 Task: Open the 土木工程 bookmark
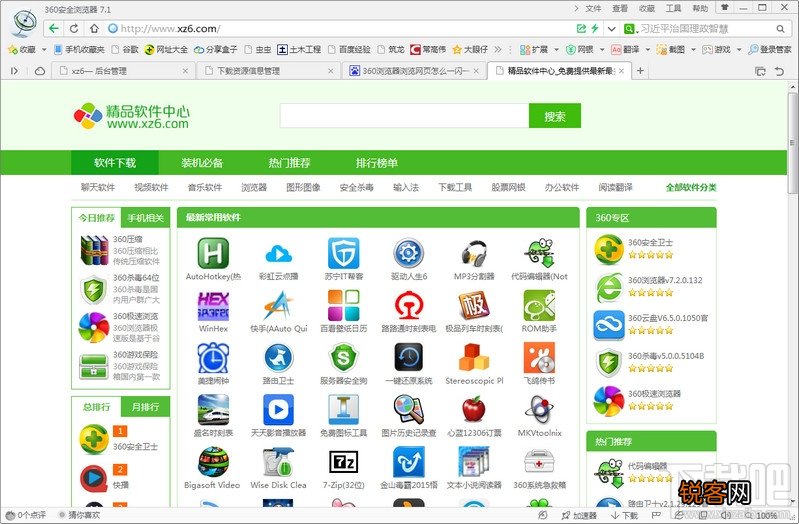pos(299,49)
